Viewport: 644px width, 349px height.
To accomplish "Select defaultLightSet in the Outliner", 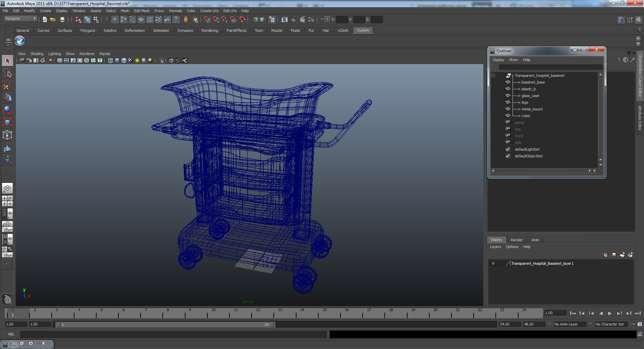I will [x=527, y=149].
